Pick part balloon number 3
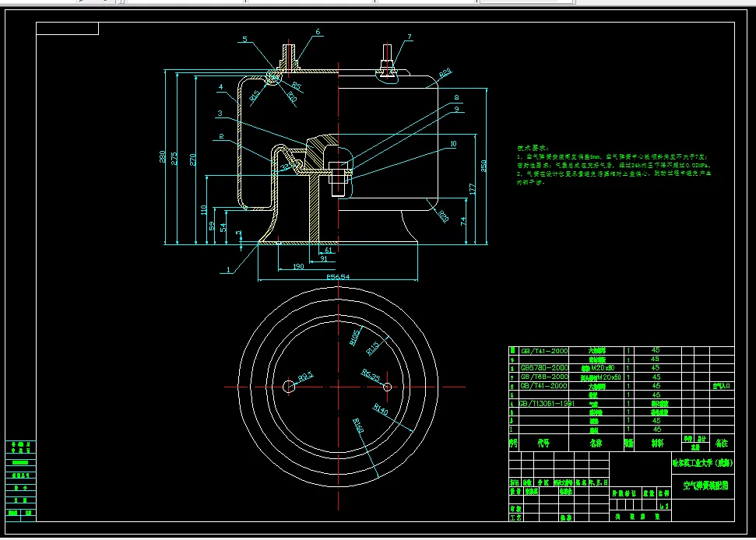This screenshot has width=756, height=540. [x=220, y=113]
